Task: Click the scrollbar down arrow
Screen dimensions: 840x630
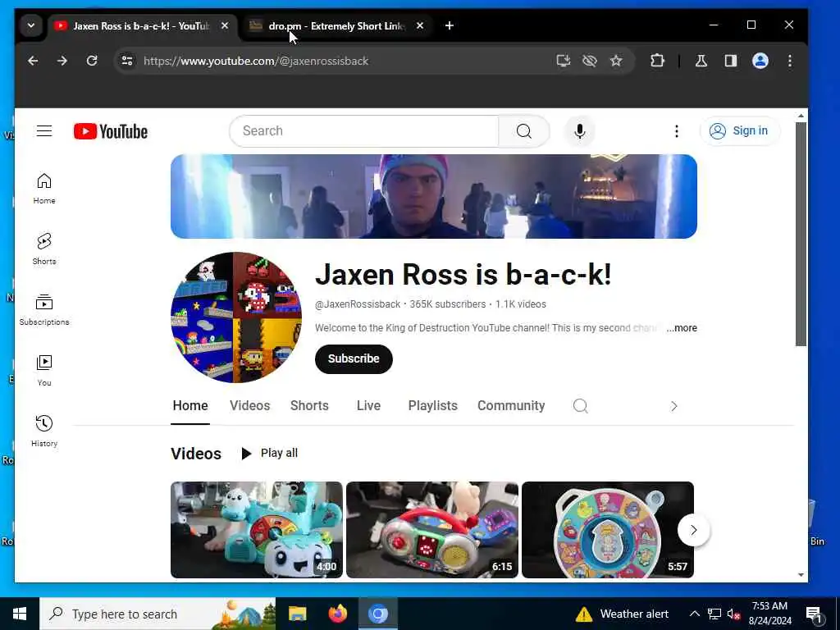Action: [801, 575]
